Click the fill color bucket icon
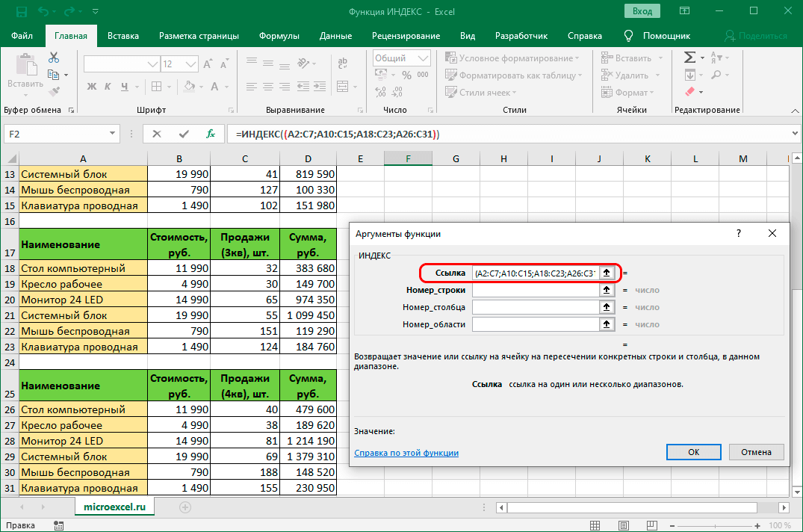Screen dimensions: 803x532 pos(190,87)
